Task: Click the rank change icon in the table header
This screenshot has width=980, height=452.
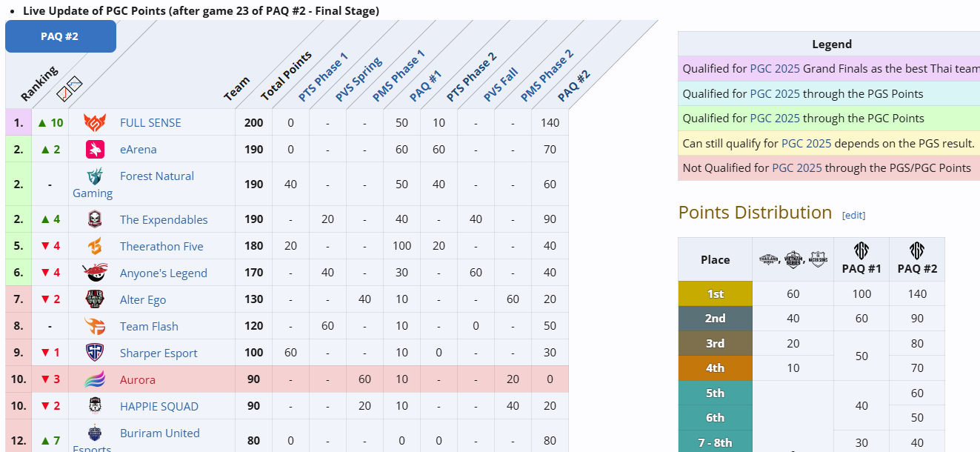Action: tap(70, 87)
